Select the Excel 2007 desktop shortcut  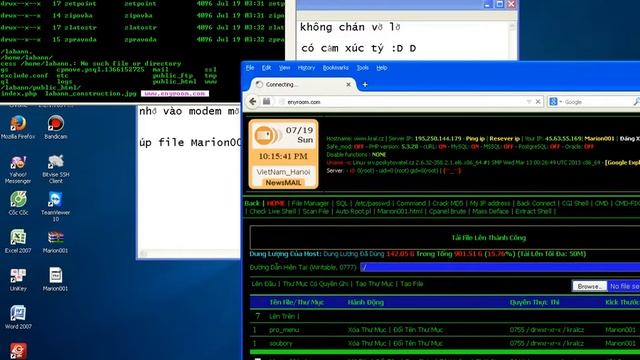(x=18, y=241)
